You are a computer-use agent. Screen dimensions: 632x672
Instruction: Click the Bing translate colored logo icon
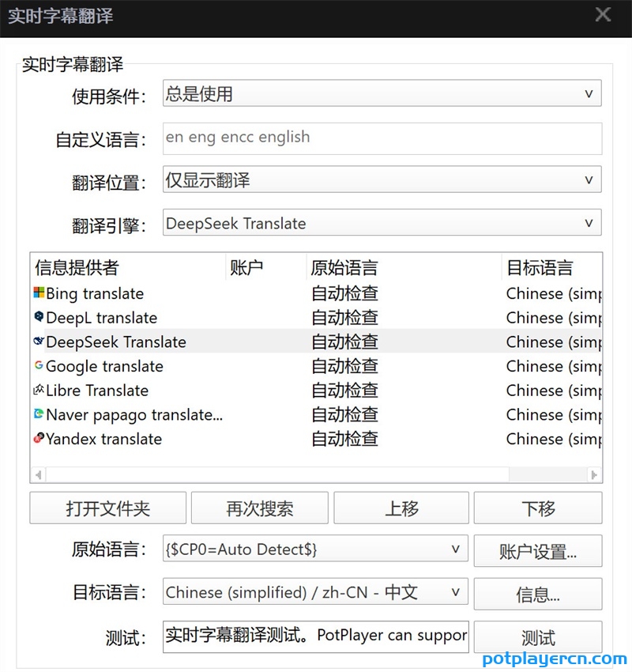pyautogui.click(x=39, y=293)
